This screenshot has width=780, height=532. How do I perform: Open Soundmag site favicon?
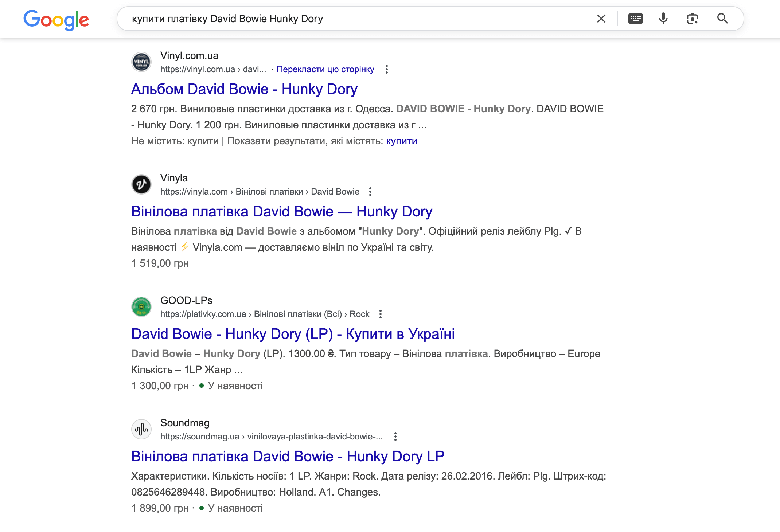coord(141,429)
